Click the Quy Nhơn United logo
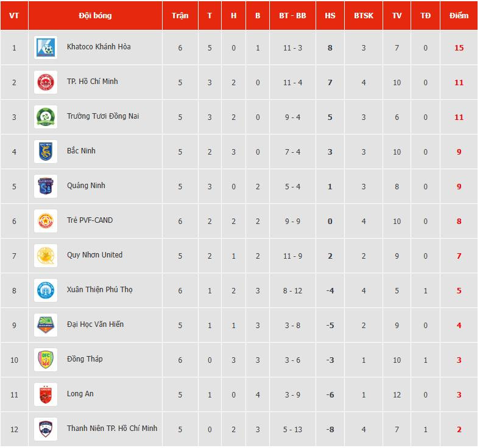The image size is (480, 448). [46, 256]
